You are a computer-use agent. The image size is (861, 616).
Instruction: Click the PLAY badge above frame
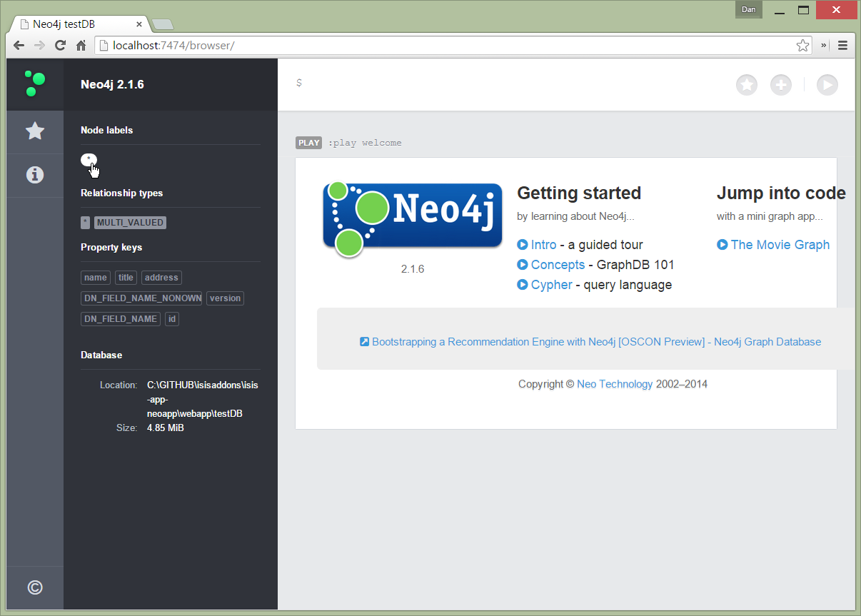point(309,143)
